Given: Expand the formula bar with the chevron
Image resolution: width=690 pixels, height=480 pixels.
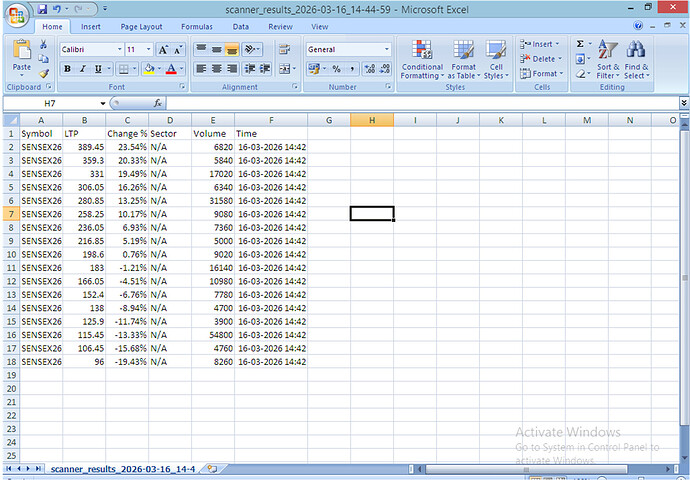Looking at the screenshot, I should pyautogui.click(x=683, y=103).
